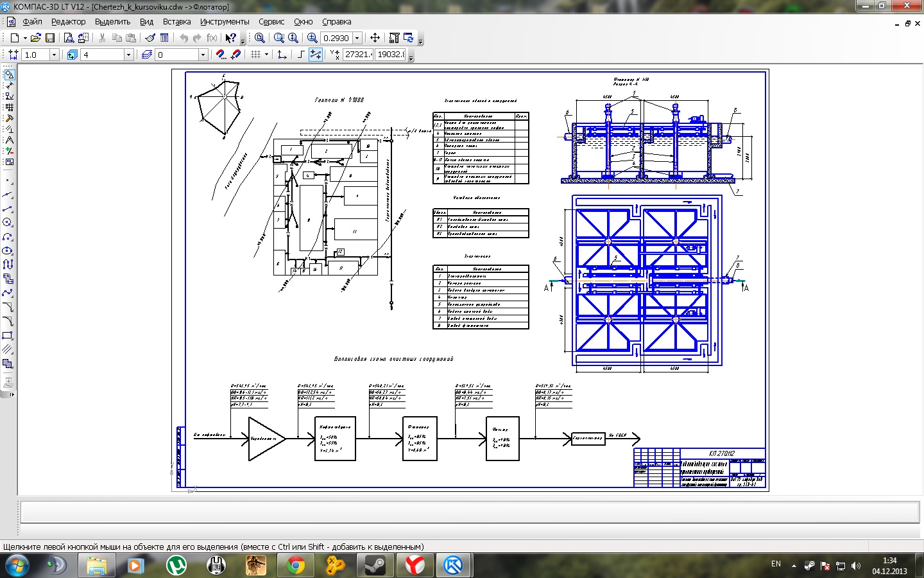Open Windows Start menu
This screenshot has width=924, height=578.
(16, 566)
